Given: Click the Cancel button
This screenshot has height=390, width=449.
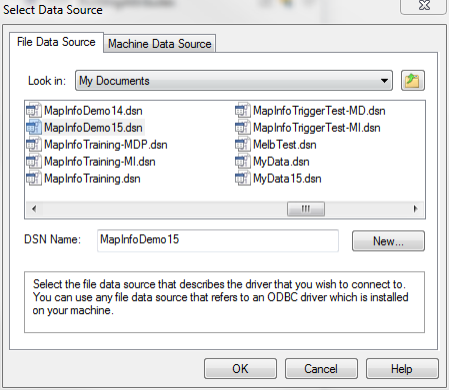Looking at the screenshot, I should click(321, 369).
